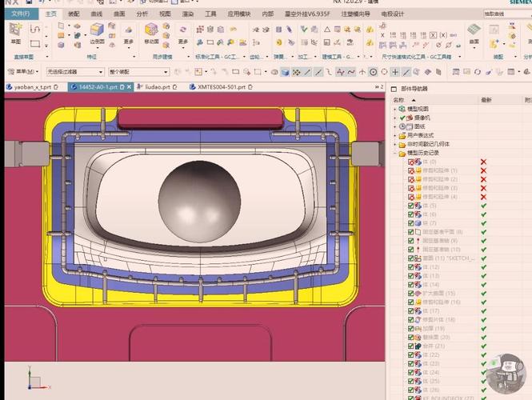Click the 模型历史记录 folder icon
The width and height of the screenshot is (532, 400).
(403, 153)
